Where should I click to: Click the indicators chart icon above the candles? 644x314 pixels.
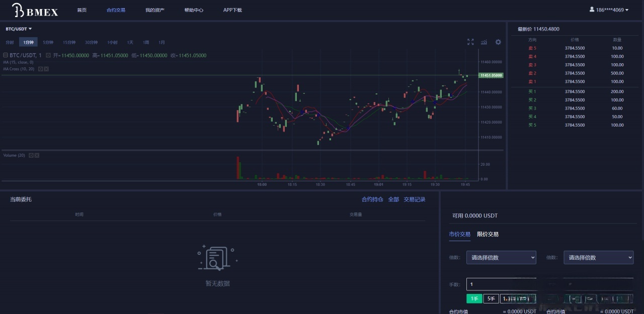484,42
